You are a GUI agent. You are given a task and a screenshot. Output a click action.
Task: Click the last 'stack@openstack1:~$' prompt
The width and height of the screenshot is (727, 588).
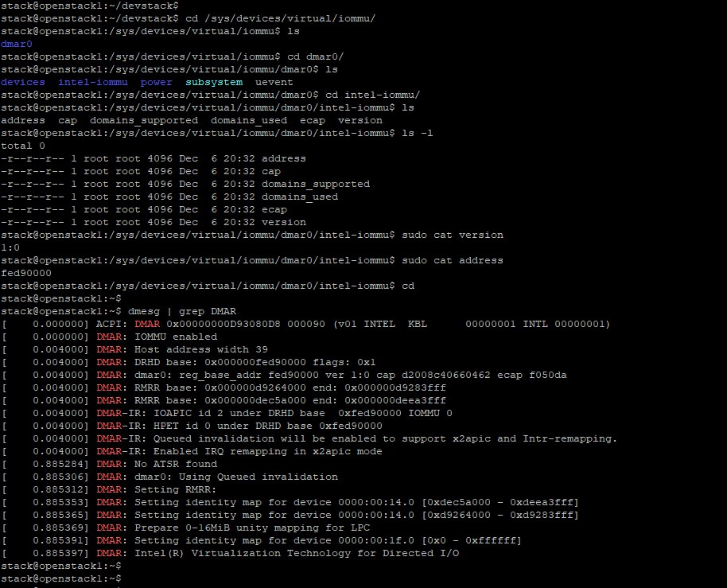point(60,578)
